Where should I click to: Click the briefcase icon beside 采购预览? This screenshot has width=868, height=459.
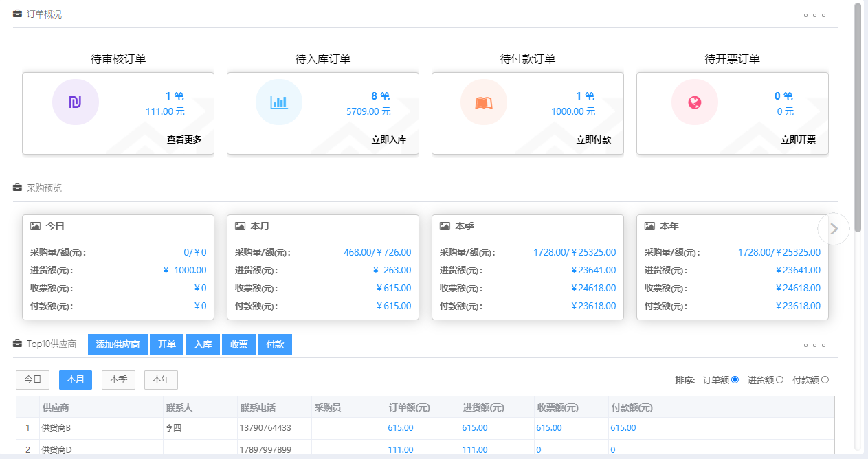(18, 188)
